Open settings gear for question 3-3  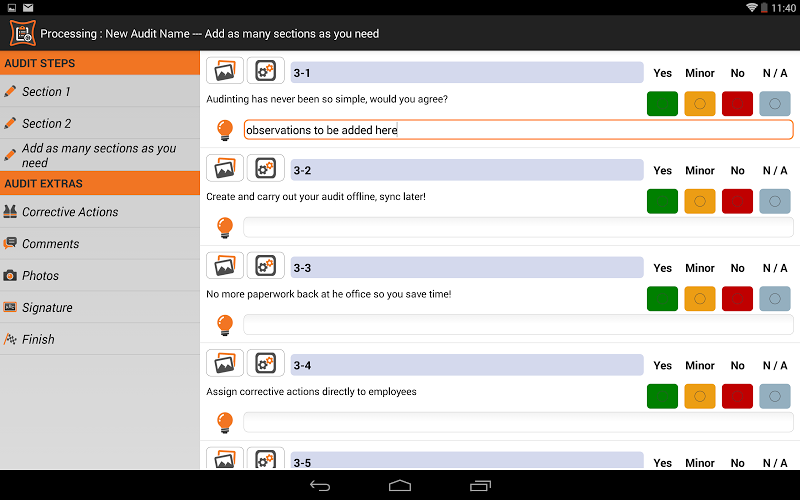coord(265,265)
